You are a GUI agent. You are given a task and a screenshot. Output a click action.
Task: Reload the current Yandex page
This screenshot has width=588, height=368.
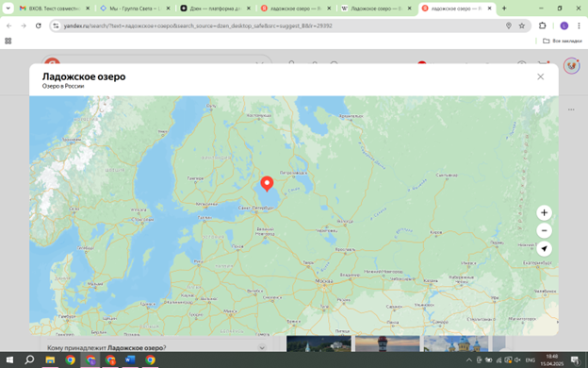pos(39,25)
